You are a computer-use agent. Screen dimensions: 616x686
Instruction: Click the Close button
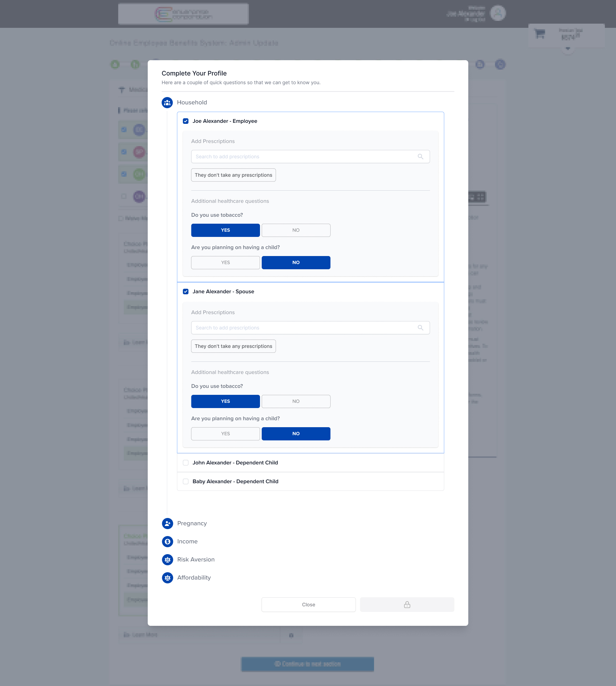coord(308,605)
